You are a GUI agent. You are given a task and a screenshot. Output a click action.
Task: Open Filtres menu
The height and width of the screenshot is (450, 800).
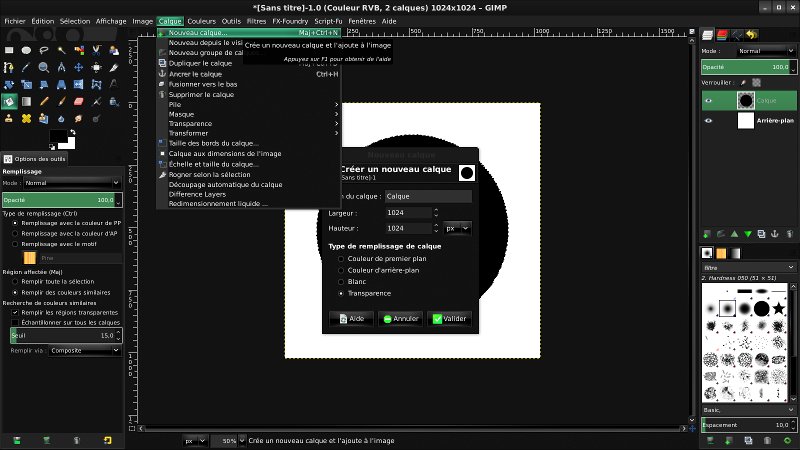tap(256, 21)
